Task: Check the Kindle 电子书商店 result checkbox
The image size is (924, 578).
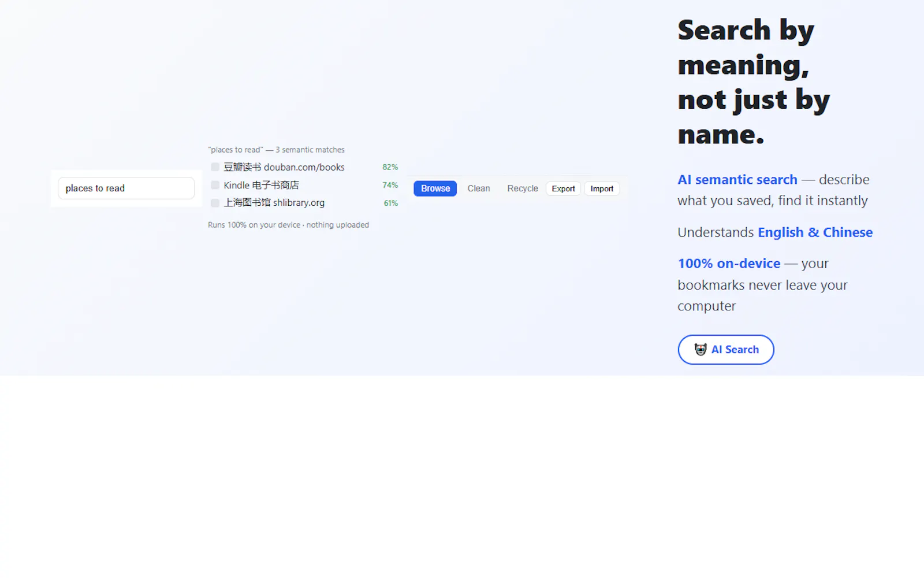Action: click(x=215, y=185)
